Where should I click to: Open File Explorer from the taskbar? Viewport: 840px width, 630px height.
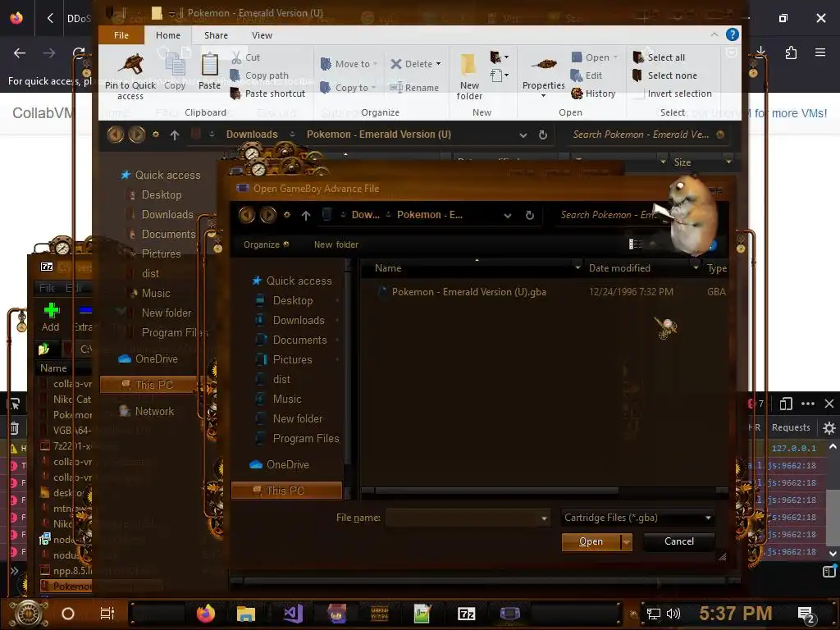pyautogui.click(x=246, y=614)
